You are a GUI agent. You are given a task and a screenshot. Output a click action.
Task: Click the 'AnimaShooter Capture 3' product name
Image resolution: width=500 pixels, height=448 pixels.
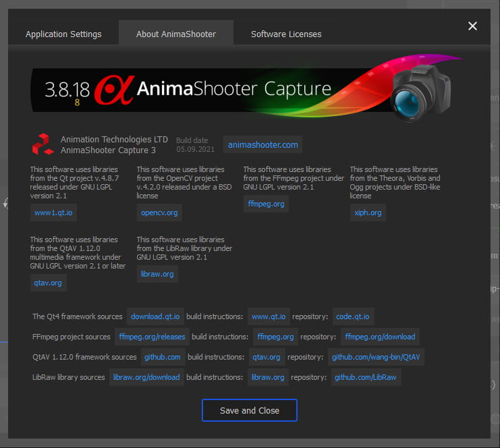pyautogui.click(x=108, y=150)
